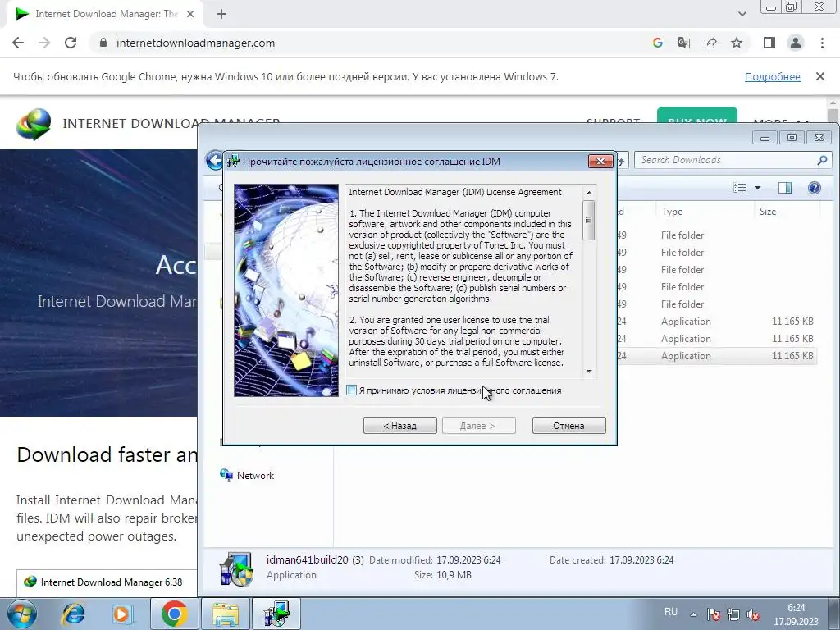Close the IDM license dialog
The height and width of the screenshot is (630, 840).
(x=600, y=161)
